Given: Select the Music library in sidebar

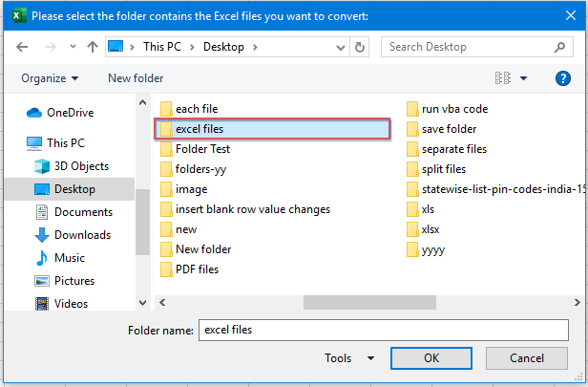Looking at the screenshot, I should pos(69,258).
